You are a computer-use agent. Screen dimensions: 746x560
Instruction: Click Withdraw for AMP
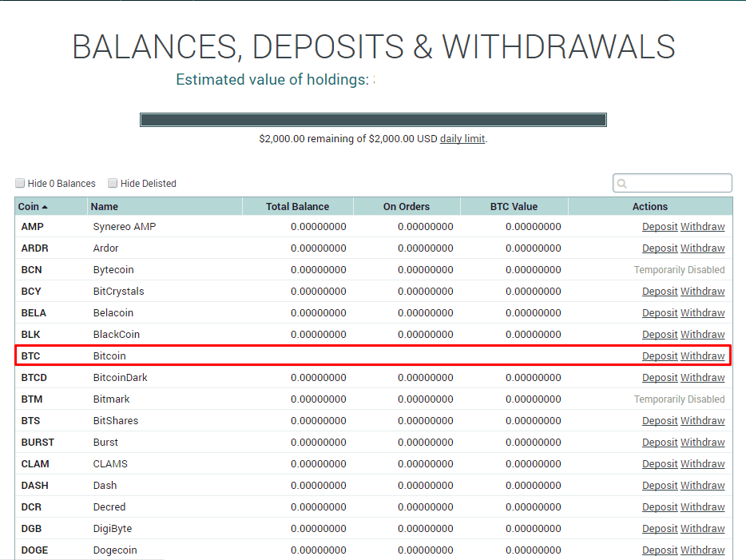[703, 226]
